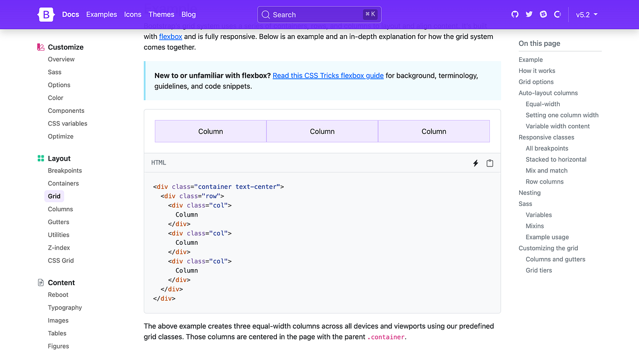The height and width of the screenshot is (364, 639).
Task: Open the Bootstrap GitHub repository icon
Action: (x=514, y=14)
